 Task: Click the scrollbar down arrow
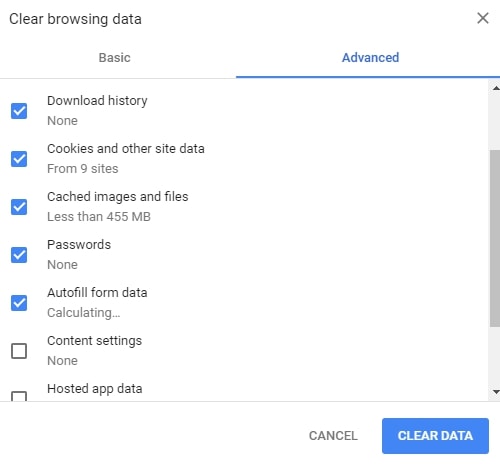(x=496, y=392)
